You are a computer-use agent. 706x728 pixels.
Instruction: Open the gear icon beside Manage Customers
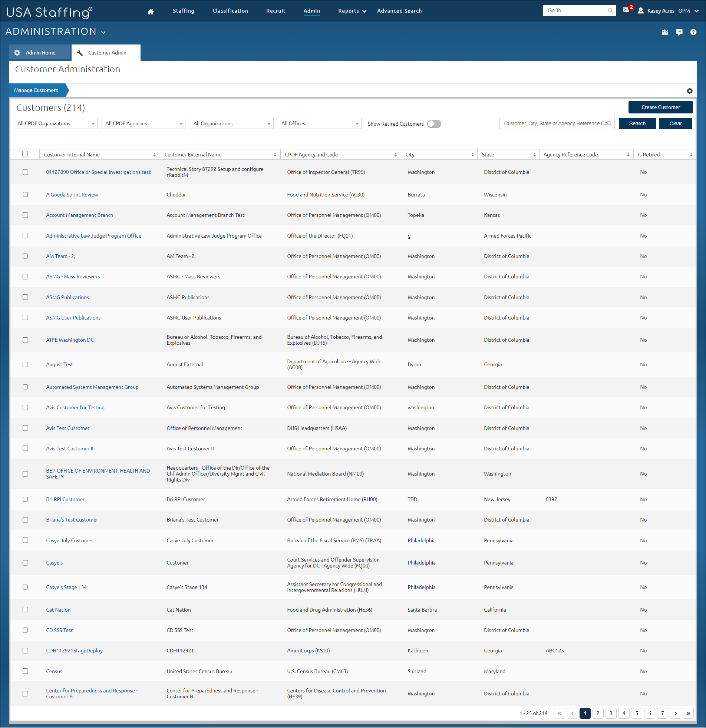click(690, 90)
